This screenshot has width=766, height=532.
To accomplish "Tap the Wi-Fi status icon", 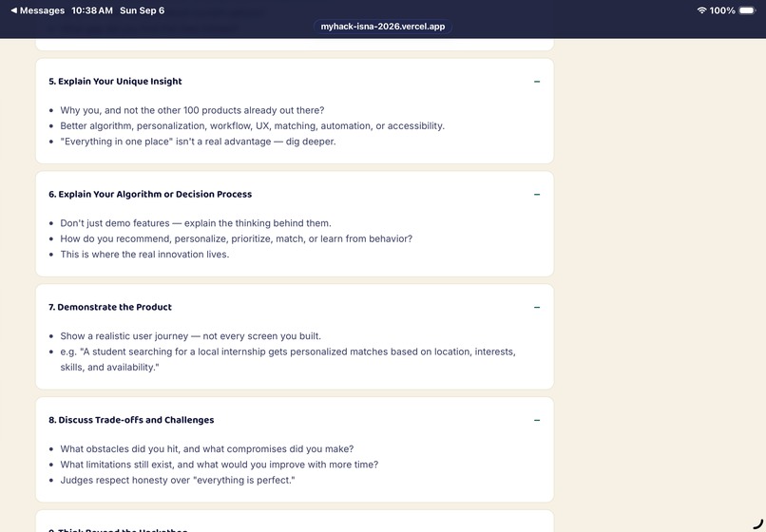I will coord(701,10).
